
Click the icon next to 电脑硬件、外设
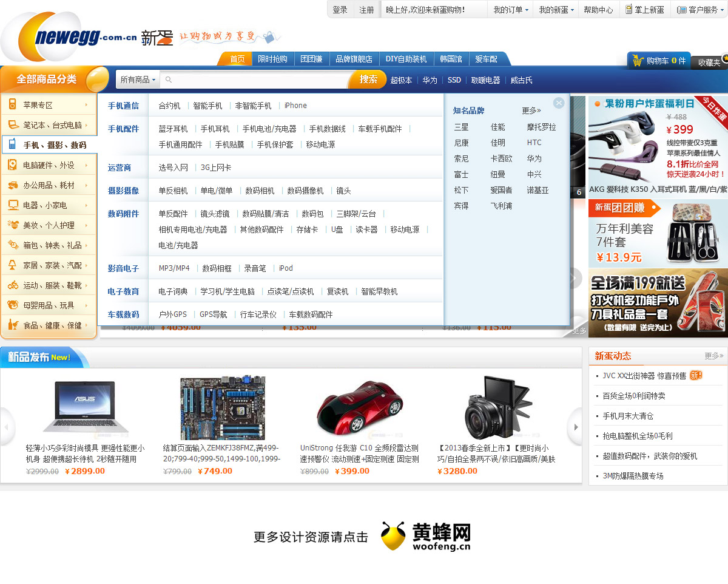pos(12,165)
